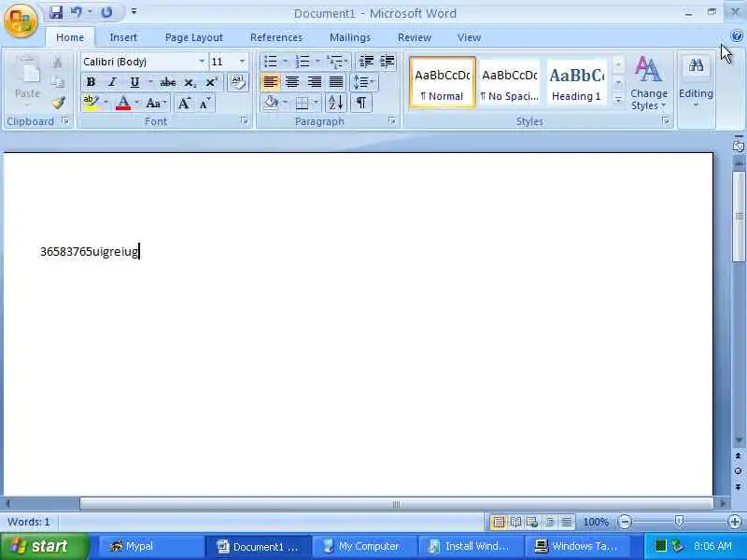
Task: Click the red font color button
Action: pyautogui.click(x=123, y=103)
